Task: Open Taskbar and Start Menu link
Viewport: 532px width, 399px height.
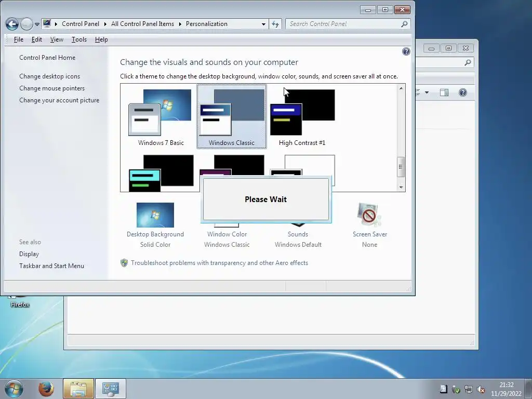Action: point(51,265)
